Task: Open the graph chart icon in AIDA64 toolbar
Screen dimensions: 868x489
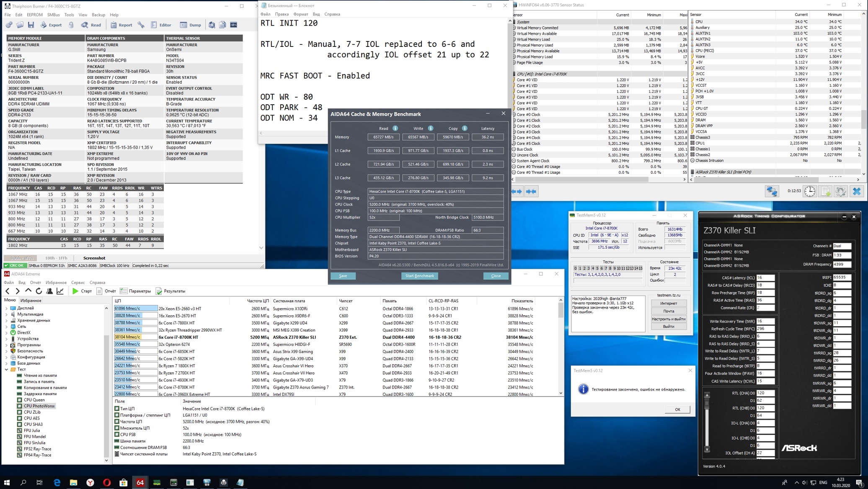Action: tap(60, 291)
